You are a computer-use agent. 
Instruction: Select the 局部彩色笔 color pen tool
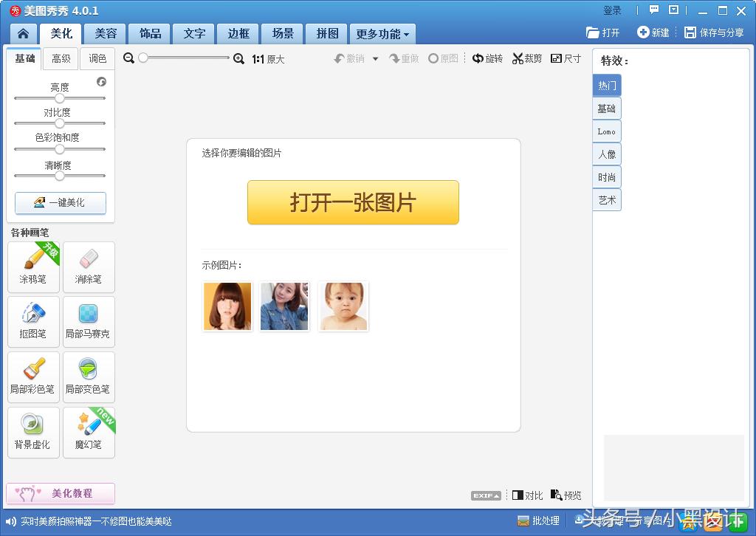(x=33, y=377)
